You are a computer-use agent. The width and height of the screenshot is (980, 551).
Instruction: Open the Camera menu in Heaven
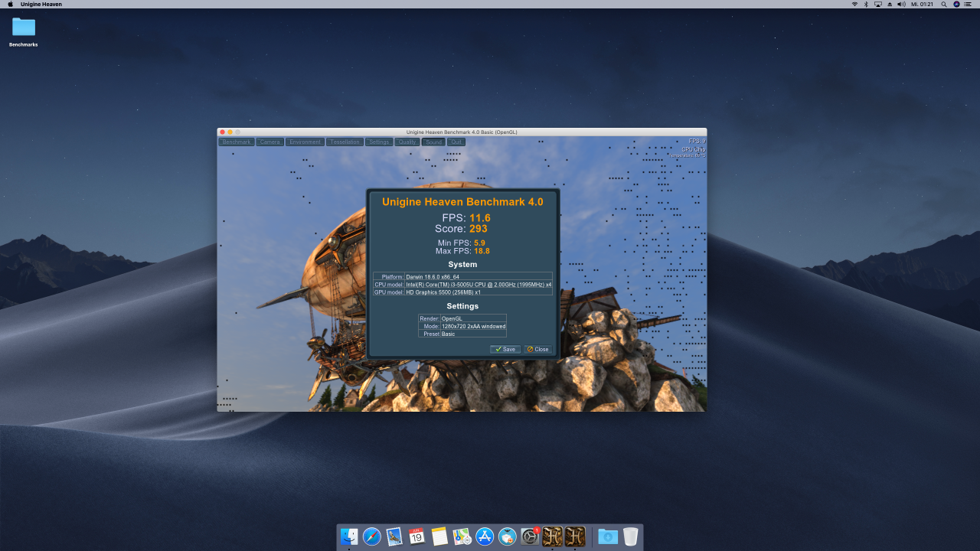pyautogui.click(x=269, y=142)
